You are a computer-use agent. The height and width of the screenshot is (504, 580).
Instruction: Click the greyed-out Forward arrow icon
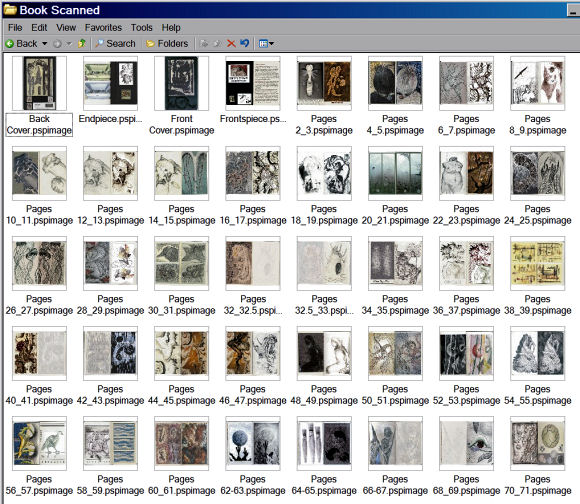[57, 44]
